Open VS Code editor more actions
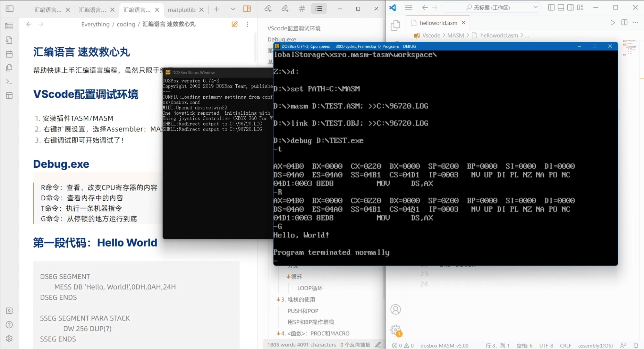 pyautogui.click(x=636, y=23)
